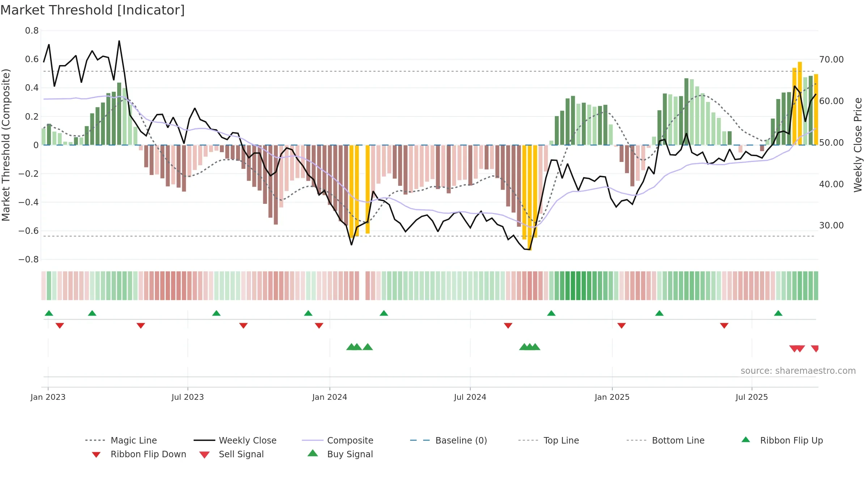This screenshot has height=488, width=868.
Task: Click the 30.00 price axis tick
Action: click(x=831, y=226)
